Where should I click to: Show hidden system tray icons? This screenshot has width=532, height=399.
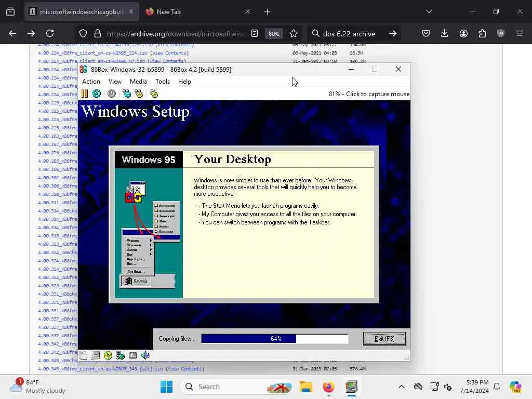[x=402, y=387]
